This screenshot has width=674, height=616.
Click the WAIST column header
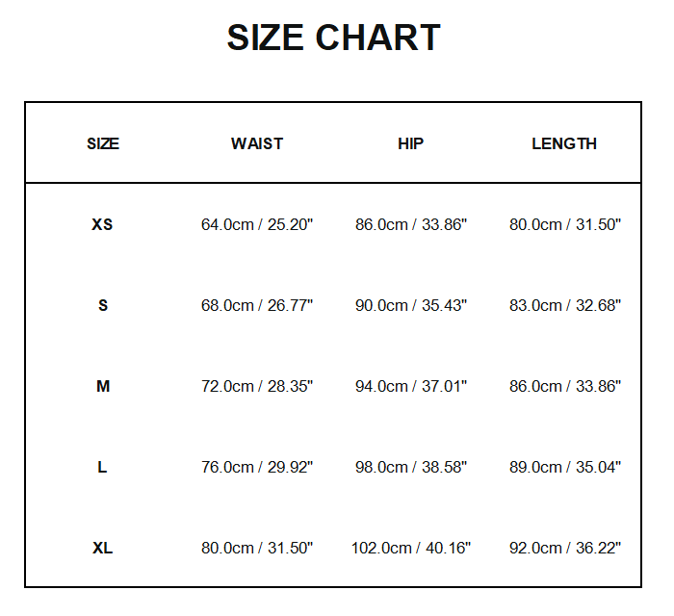257,143
